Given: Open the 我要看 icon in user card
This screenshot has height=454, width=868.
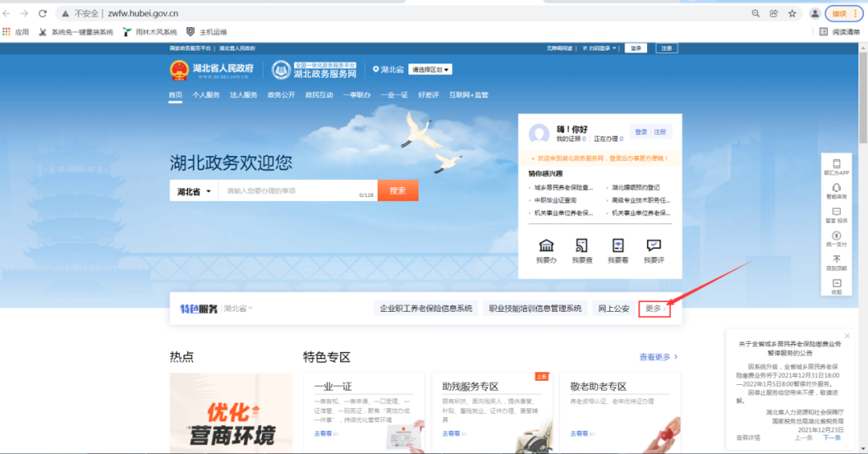Looking at the screenshot, I should 617,246.
